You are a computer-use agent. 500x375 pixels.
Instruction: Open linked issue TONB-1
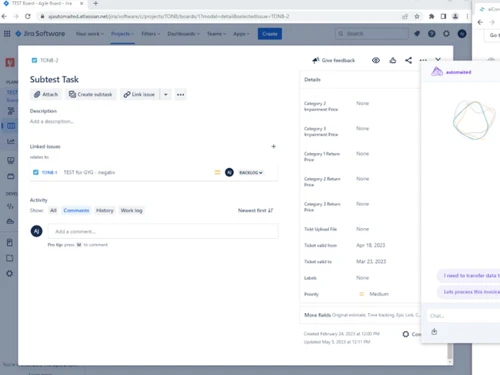pyautogui.click(x=49, y=172)
